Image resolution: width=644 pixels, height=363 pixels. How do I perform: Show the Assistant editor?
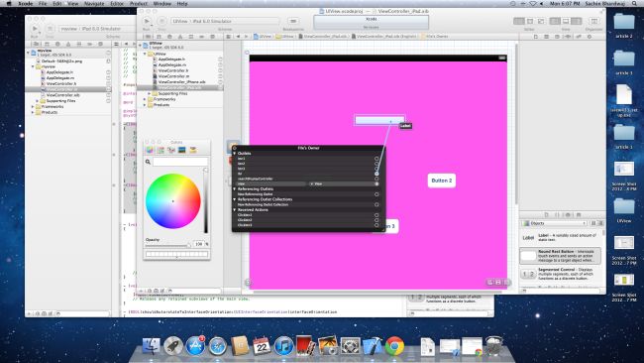tap(530, 21)
